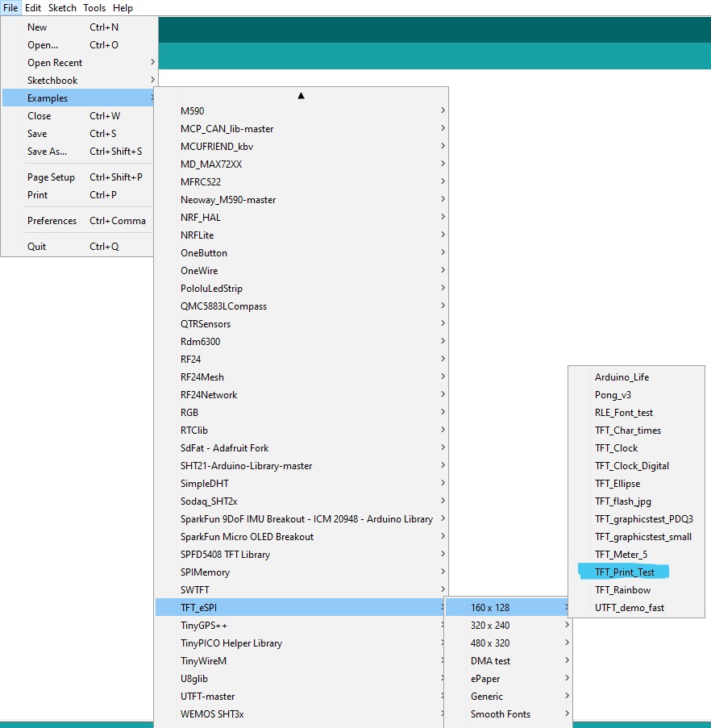
Task: Open the Edit menu
Action: [x=33, y=8]
